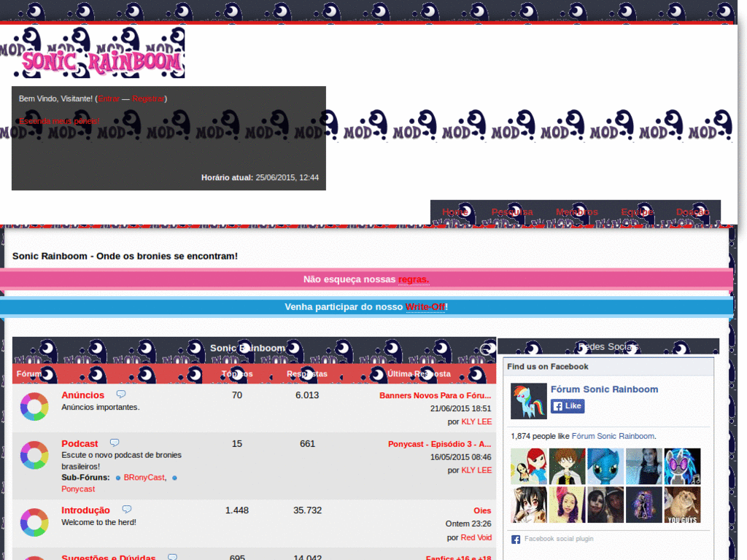747x560 pixels.
Task: Open last post Ponycast - Episódio 3
Action: point(439,444)
